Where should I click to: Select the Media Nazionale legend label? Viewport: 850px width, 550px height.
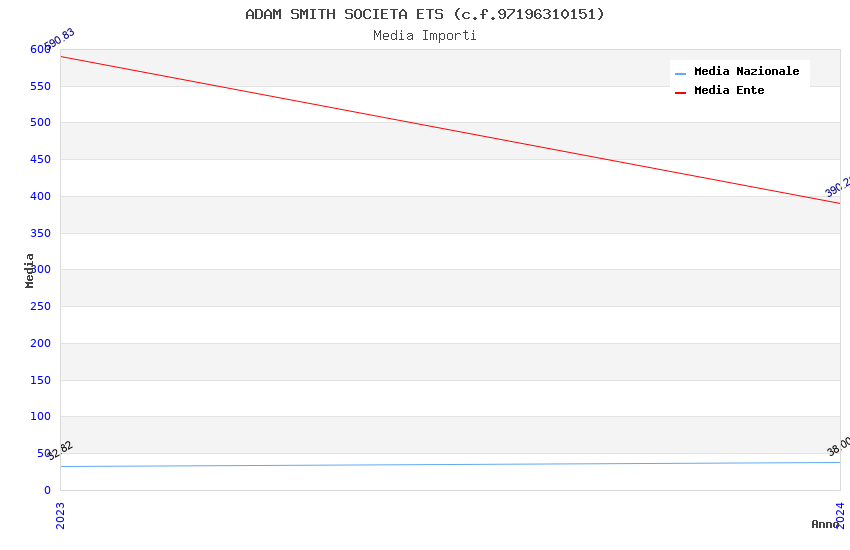(x=746, y=71)
